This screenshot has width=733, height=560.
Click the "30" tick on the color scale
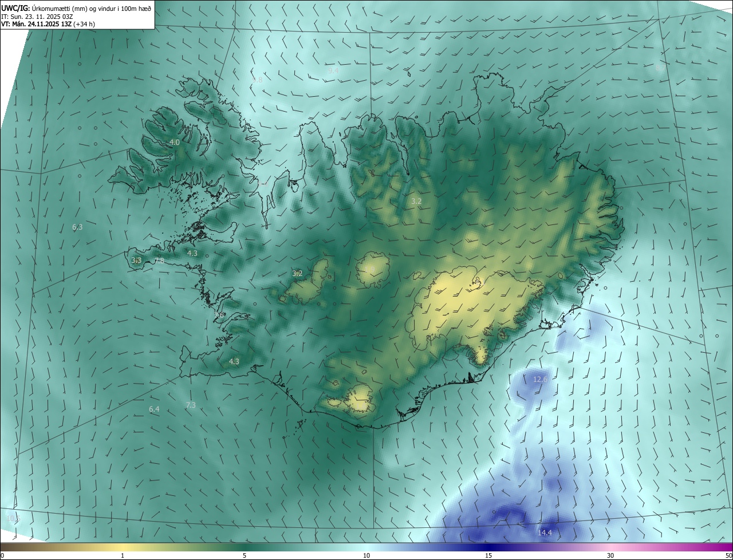610,556
